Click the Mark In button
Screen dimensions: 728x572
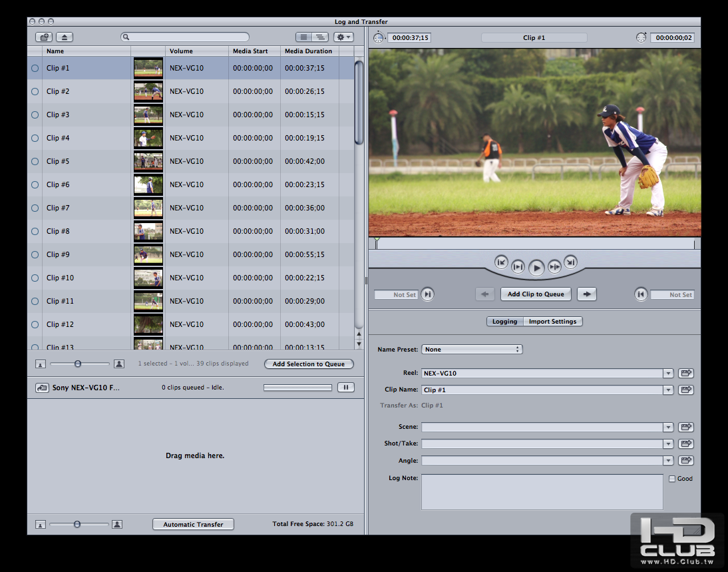pyautogui.click(x=428, y=294)
